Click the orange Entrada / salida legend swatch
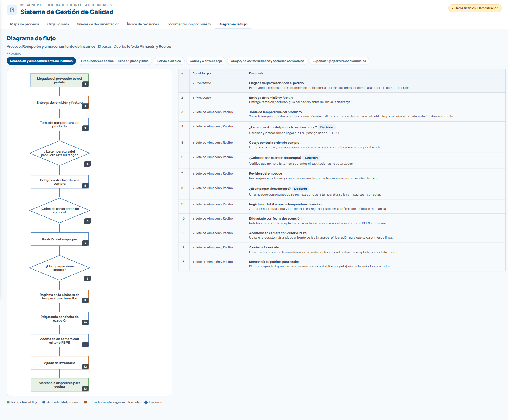The height and width of the screenshot is (420, 508). (x=85, y=402)
